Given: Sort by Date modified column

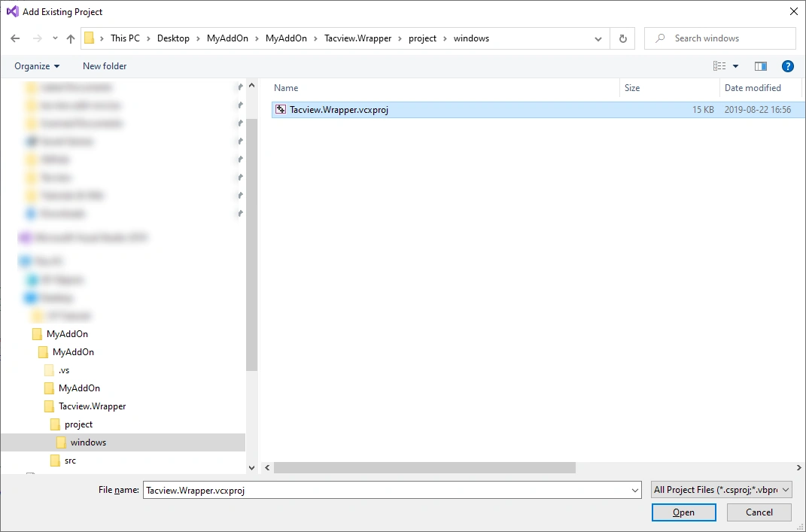Looking at the screenshot, I should coord(761,88).
